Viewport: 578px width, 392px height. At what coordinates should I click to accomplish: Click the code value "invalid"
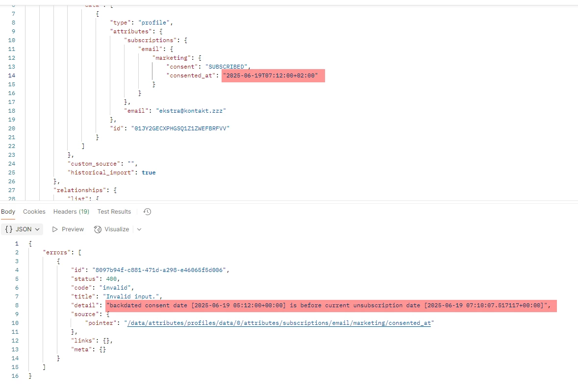click(115, 288)
